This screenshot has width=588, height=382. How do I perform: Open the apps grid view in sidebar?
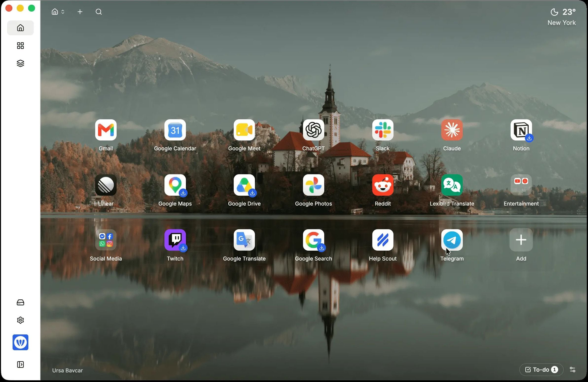[x=20, y=46]
